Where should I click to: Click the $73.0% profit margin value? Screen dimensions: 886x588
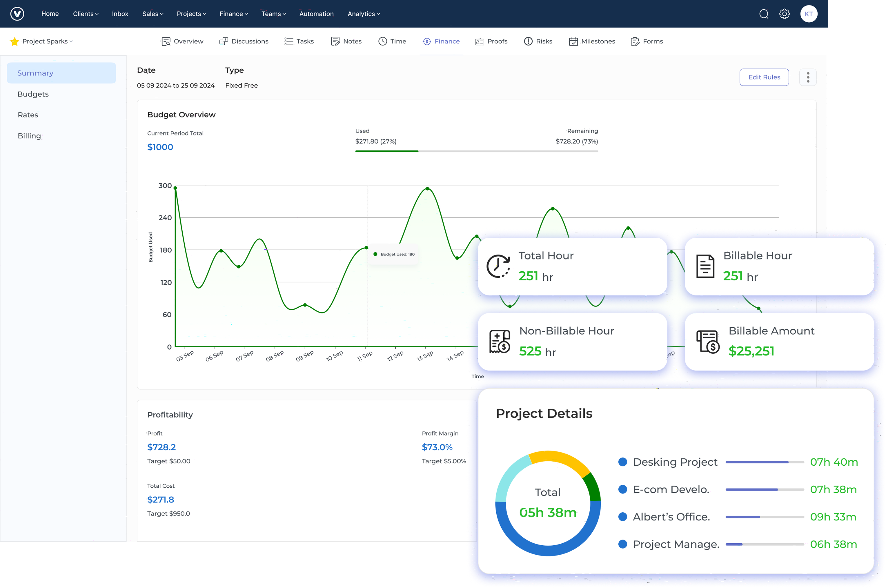pyautogui.click(x=437, y=447)
